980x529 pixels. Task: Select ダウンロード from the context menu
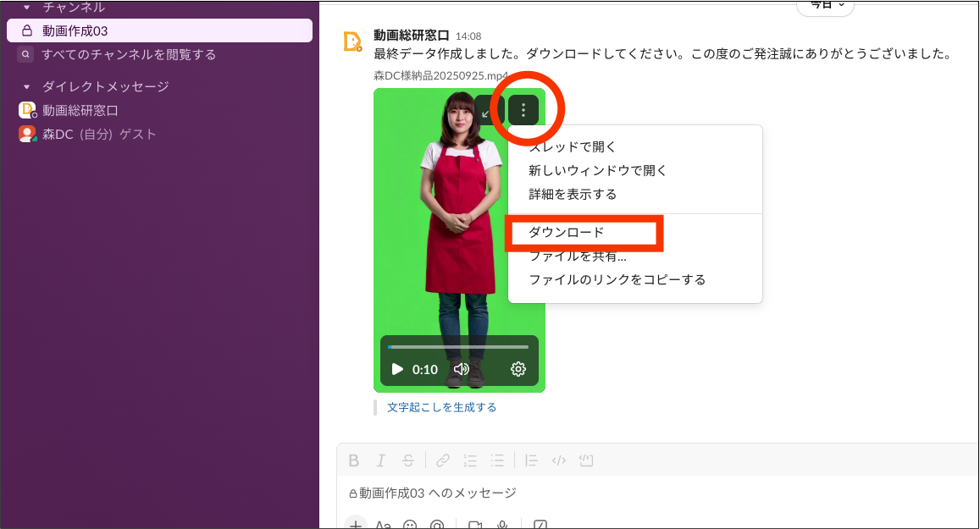pyautogui.click(x=567, y=232)
